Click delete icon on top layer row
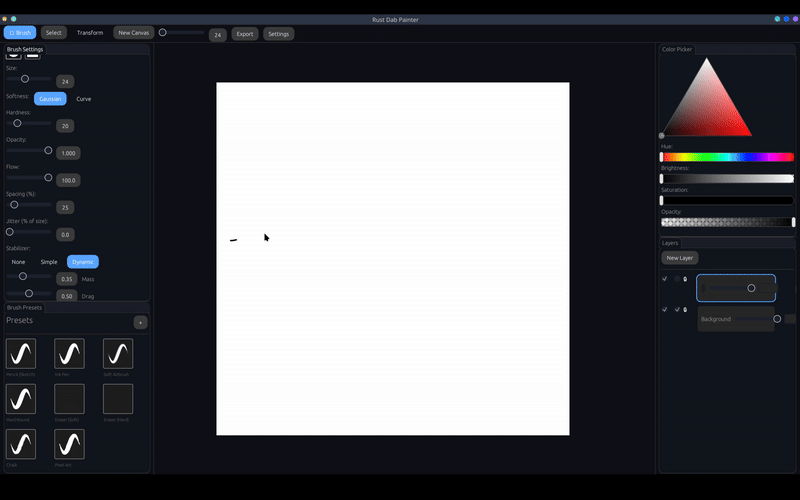Screen dimensions: 800x500 point(685,279)
